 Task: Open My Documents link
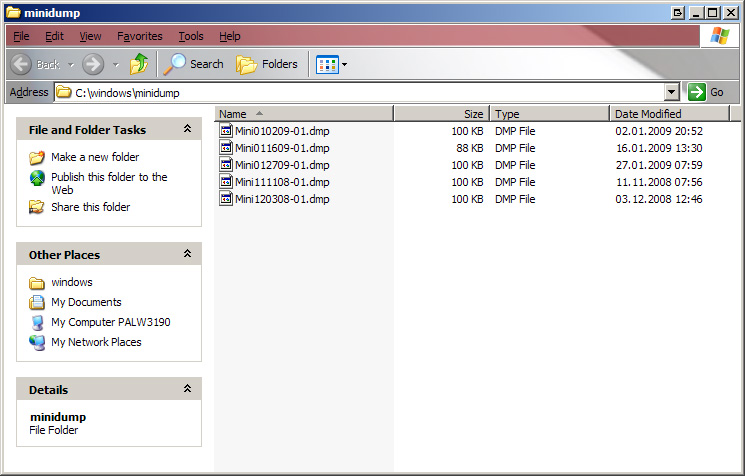click(x=86, y=302)
